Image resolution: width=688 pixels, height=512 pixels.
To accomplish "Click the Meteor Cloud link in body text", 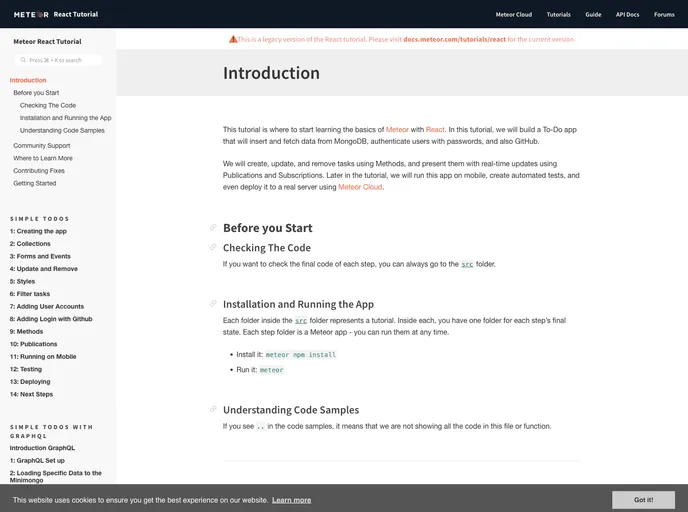I will 360,187.
